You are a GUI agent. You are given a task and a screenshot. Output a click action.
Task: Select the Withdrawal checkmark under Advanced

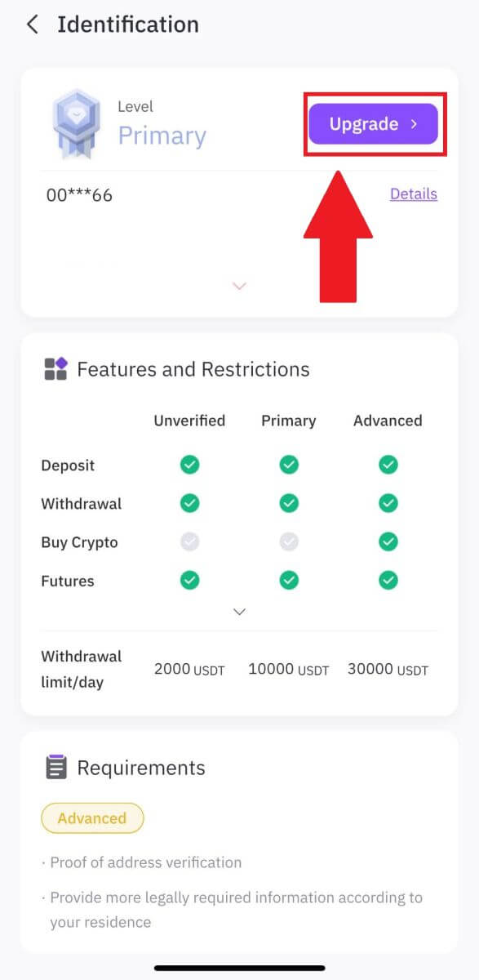coord(388,502)
